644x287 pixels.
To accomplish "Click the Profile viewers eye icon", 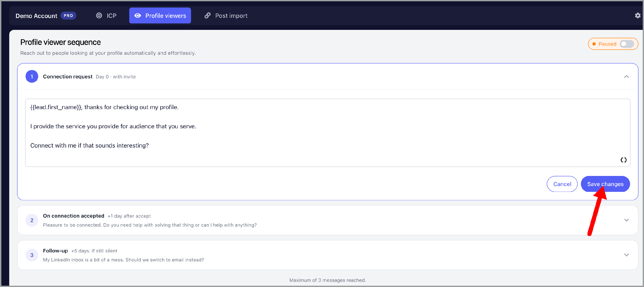I will tap(138, 15).
